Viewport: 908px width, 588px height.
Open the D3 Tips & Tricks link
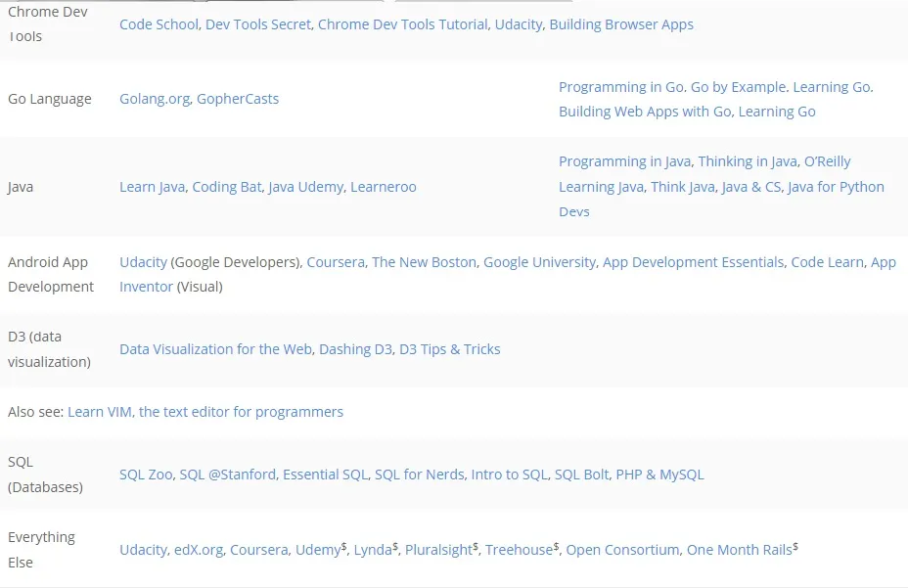click(x=450, y=349)
